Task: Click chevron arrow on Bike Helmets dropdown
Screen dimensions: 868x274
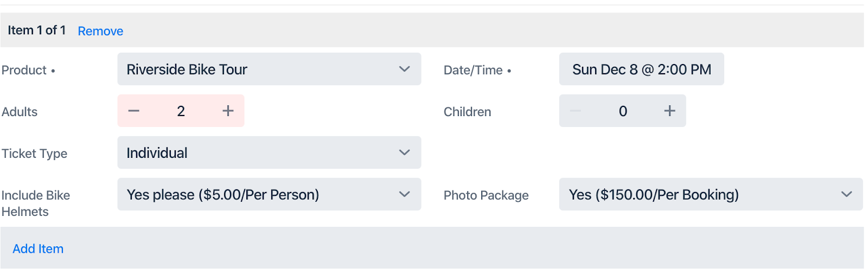Action: 404,195
